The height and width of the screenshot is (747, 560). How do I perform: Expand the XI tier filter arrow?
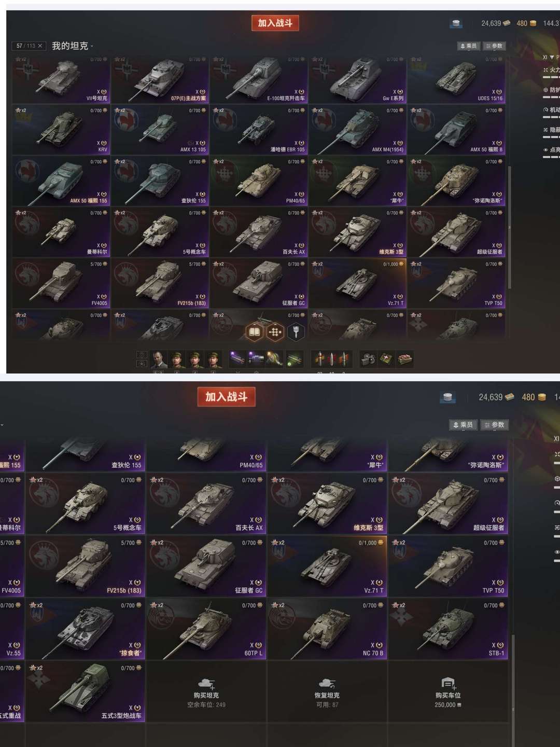point(552,58)
